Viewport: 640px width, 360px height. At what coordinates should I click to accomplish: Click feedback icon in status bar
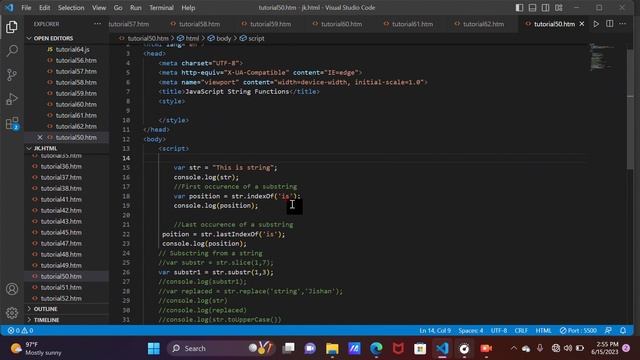click(x=608, y=331)
